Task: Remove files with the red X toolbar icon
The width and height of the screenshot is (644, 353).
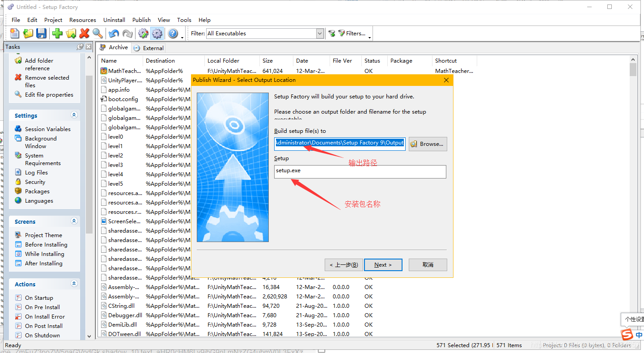Action: pyautogui.click(x=84, y=33)
